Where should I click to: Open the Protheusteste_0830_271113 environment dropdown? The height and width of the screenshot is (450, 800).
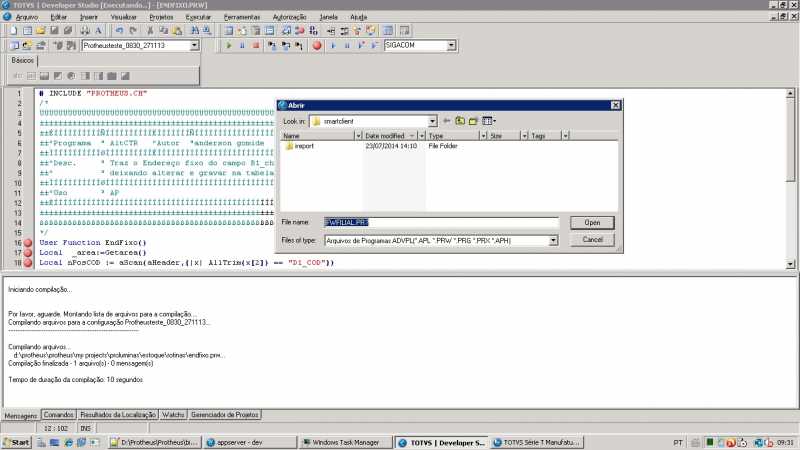194,45
